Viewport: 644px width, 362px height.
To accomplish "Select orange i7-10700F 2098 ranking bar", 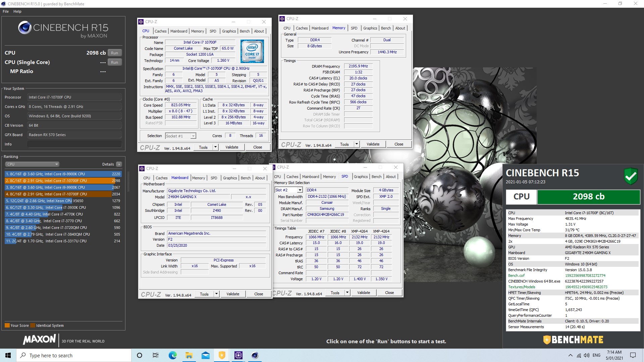I will pos(63,181).
